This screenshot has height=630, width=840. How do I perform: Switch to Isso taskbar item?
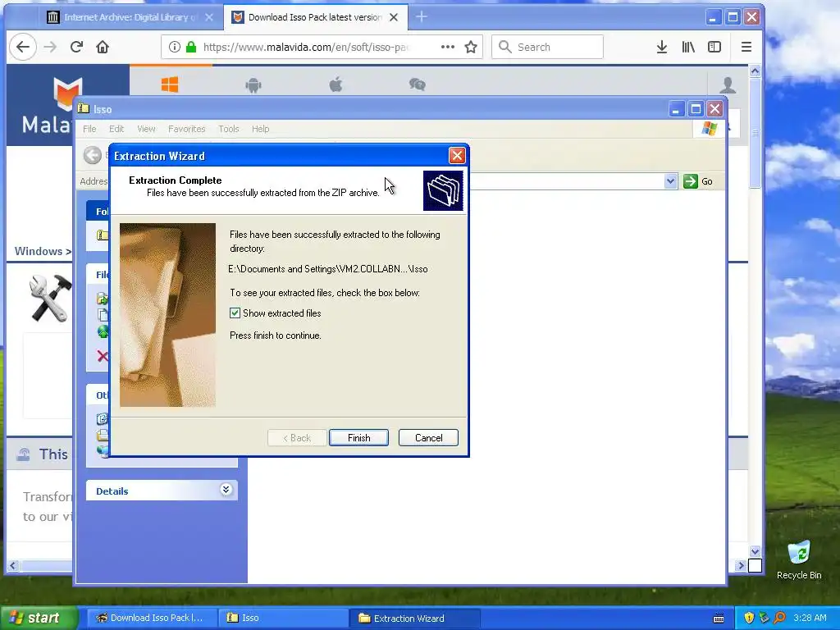282,618
